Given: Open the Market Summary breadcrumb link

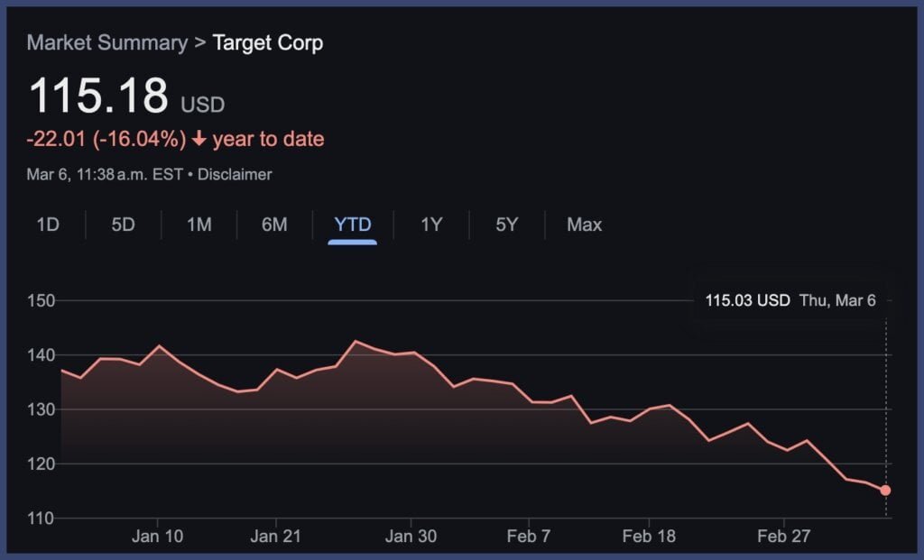Looking at the screenshot, I should pyautogui.click(x=107, y=42).
